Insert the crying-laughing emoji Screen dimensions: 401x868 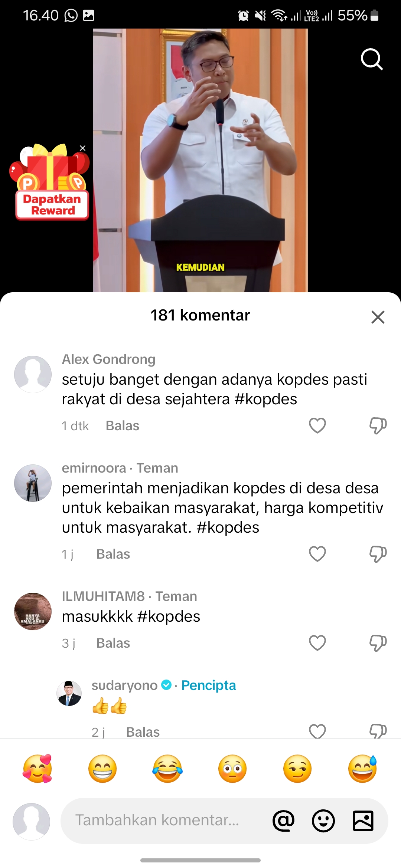167,769
